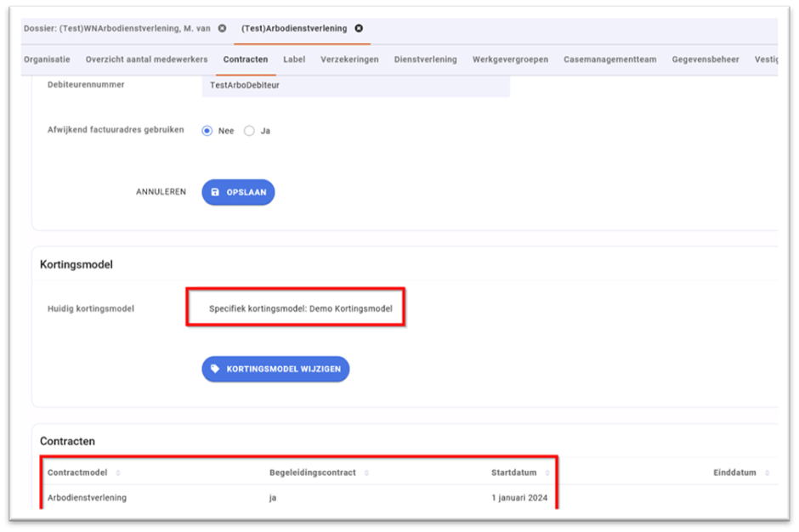
Task: Select Ja for afwijkend factuuradres
Action: (249, 131)
